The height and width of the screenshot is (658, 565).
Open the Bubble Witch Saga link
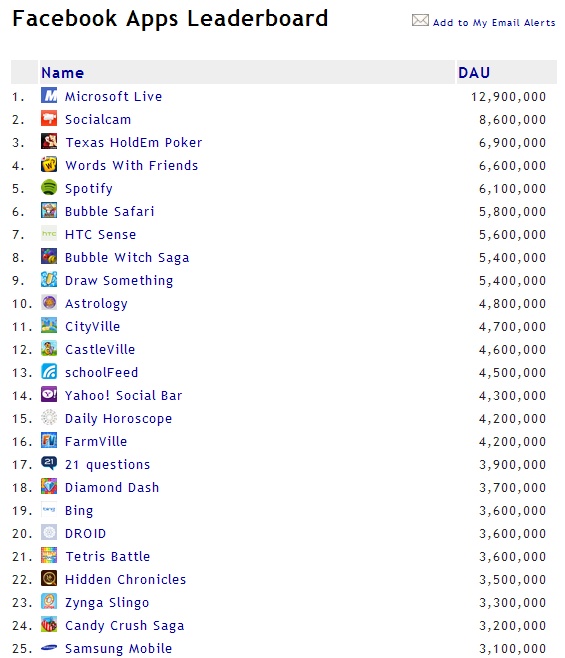pos(127,258)
